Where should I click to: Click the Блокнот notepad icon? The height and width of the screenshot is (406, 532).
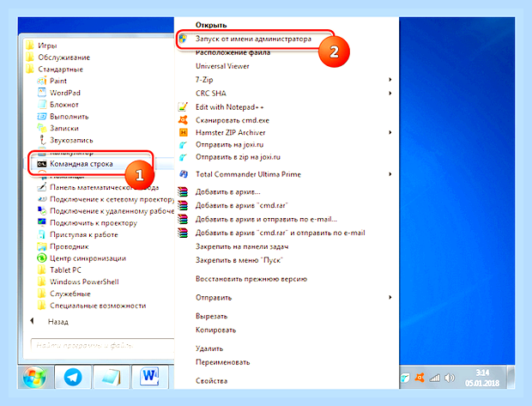click(41, 105)
